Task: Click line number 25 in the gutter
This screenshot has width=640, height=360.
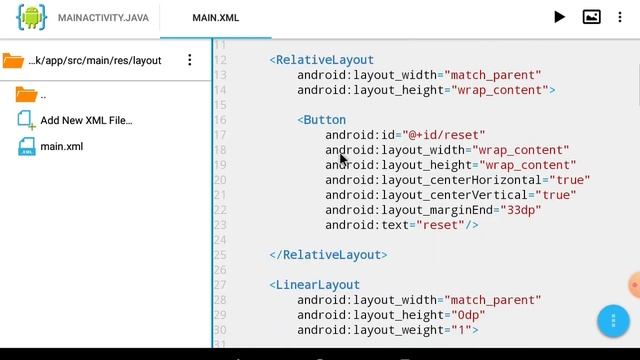Action: point(220,255)
